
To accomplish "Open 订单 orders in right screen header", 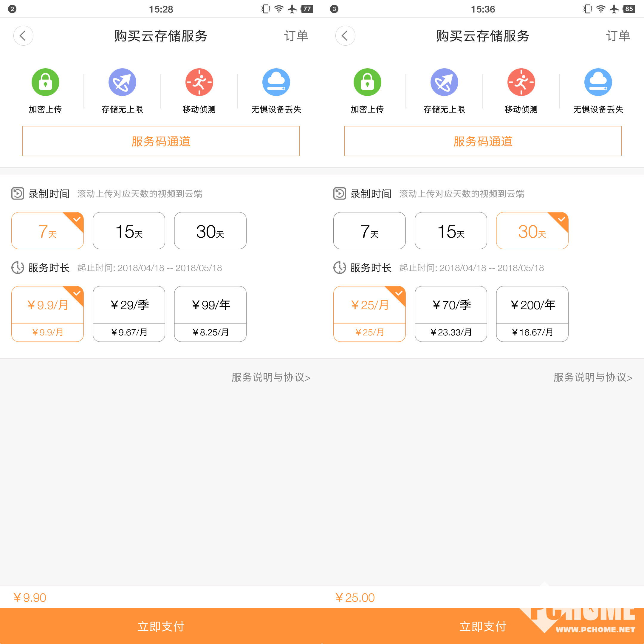I will coord(618,36).
